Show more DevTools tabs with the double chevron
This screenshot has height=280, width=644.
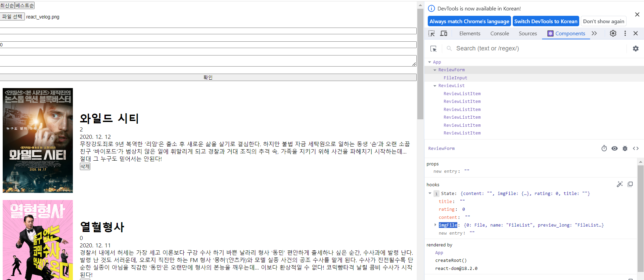tap(594, 33)
